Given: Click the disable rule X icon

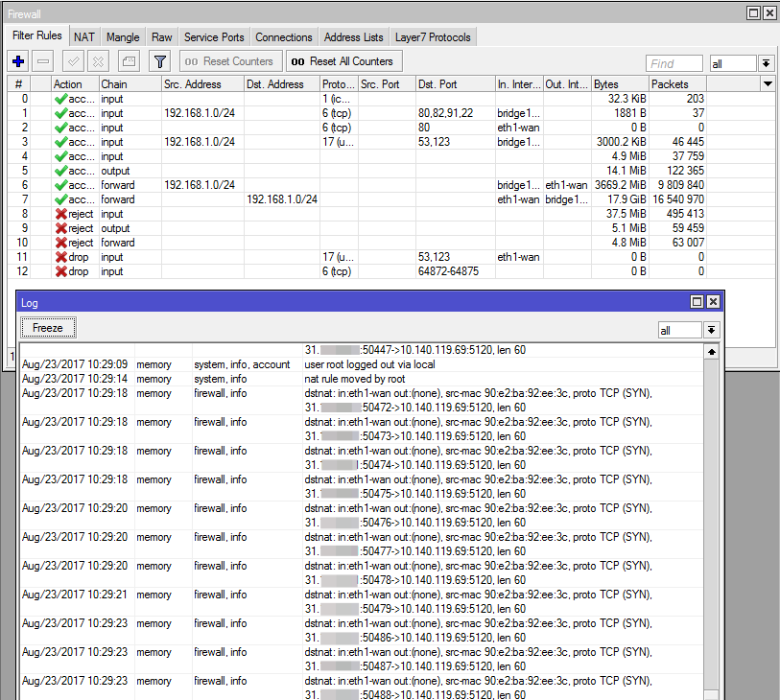Looking at the screenshot, I should (99, 61).
